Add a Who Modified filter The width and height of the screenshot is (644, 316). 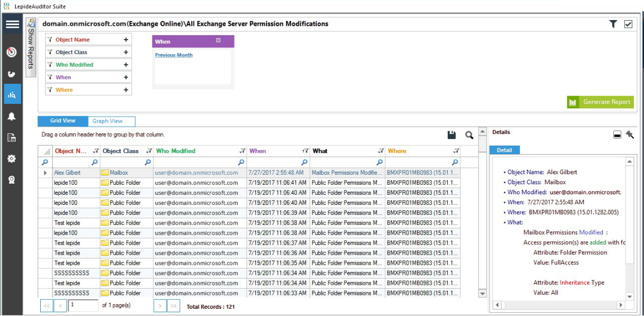point(126,65)
